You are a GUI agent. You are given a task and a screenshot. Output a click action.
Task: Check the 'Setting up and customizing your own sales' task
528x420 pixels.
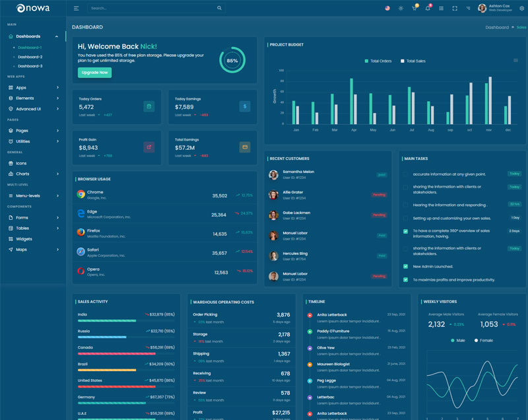click(x=405, y=218)
